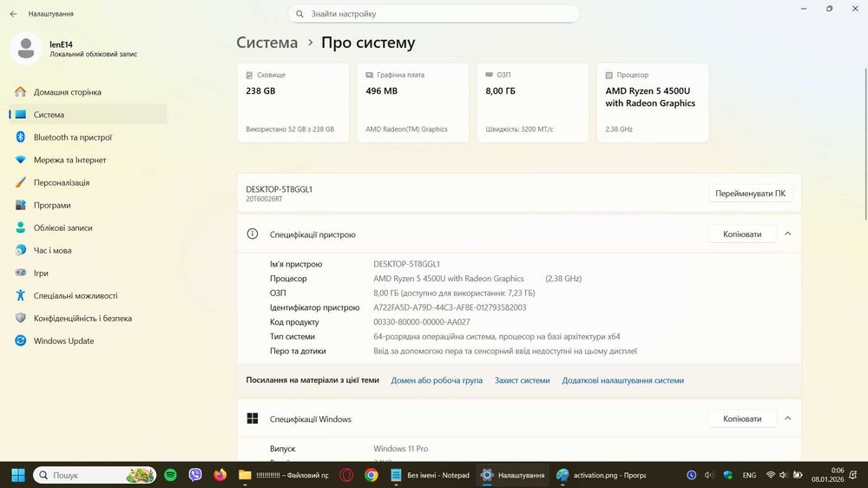The height and width of the screenshot is (488, 868).
Task: Click the blue clock tray icon
Action: 692,475
